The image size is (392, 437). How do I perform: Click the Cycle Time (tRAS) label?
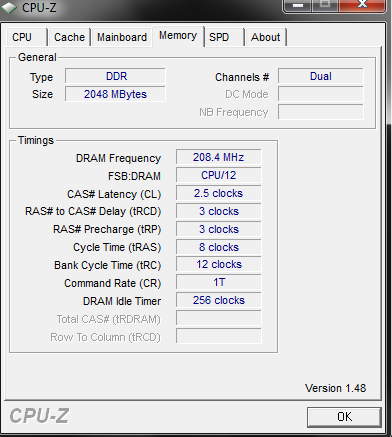tap(117, 247)
